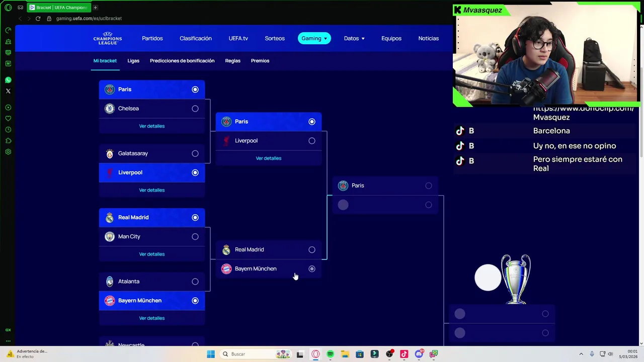This screenshot has width=644, height=362.
Task: Select Man City radio button
Action: coord(195,237)
